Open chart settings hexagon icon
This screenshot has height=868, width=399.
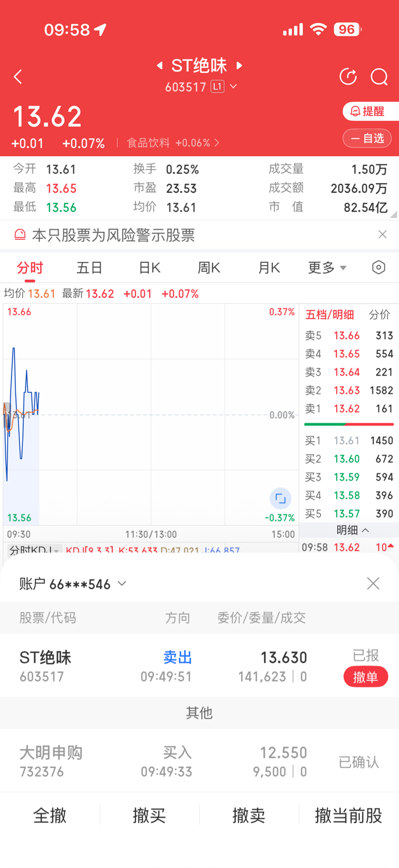click(379, 267)
